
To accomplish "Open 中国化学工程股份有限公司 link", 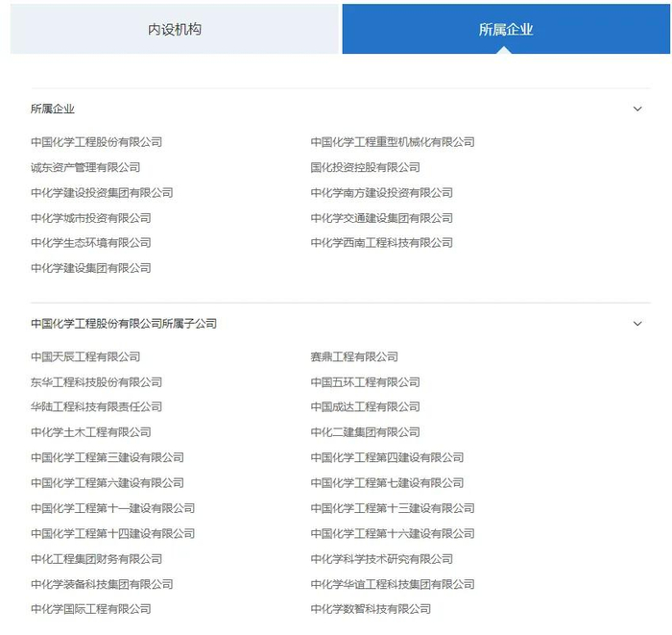I will (x=96, y=142).
